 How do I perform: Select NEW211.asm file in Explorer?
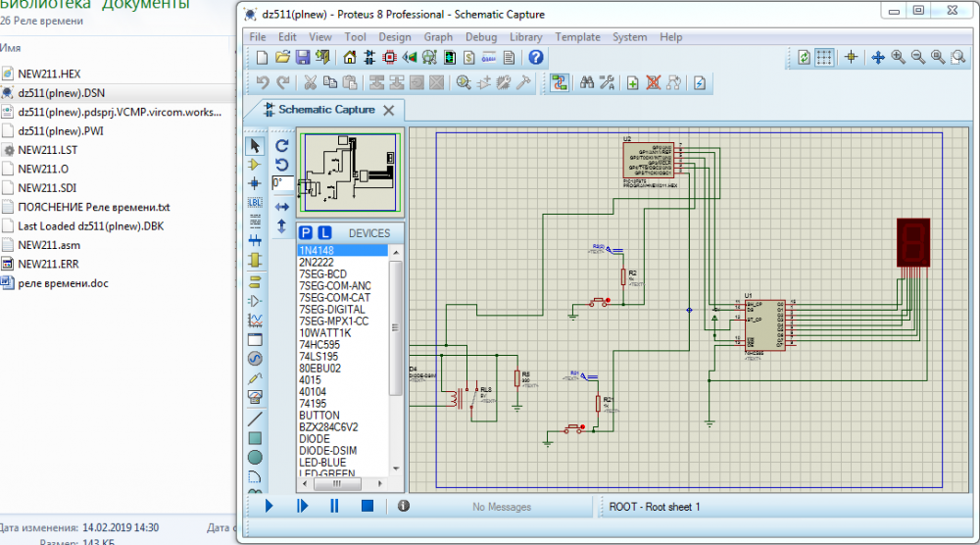pos(49,245)
